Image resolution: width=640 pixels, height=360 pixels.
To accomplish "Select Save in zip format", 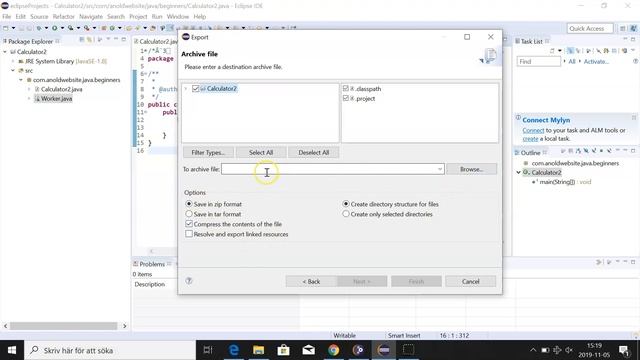I will [x=189, y=204].
